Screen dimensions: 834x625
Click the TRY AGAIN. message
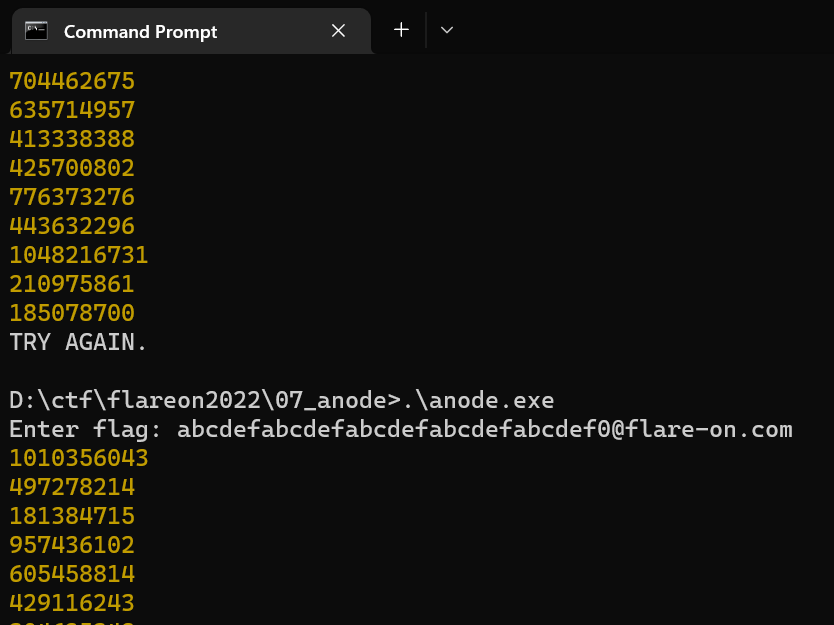79,342
